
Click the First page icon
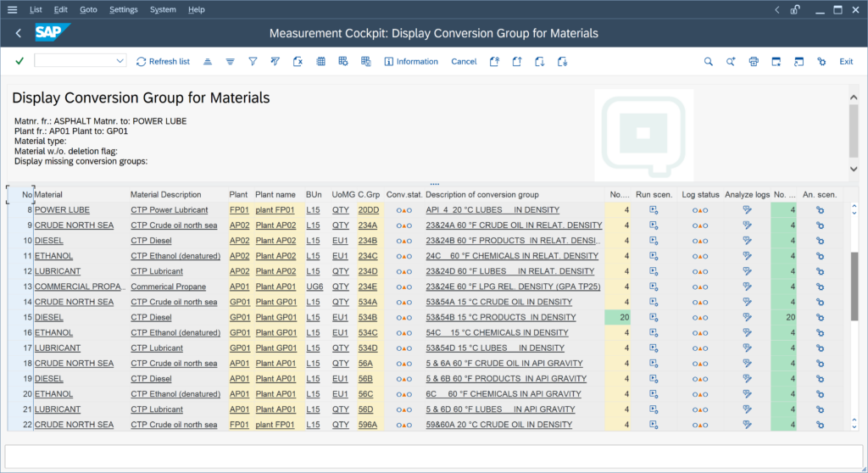tap(494, 62)
